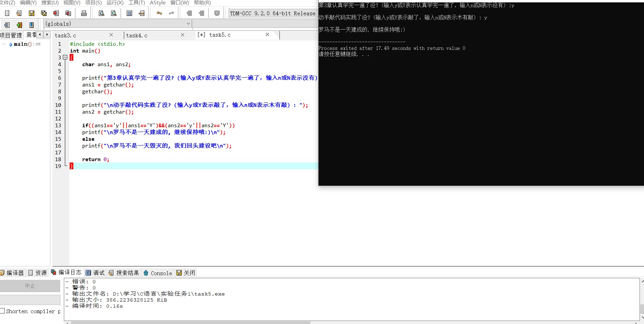Viewport: 644px width, 324px height.
Task: Open the member function dropdown beside (globals)
Action: 255,24
